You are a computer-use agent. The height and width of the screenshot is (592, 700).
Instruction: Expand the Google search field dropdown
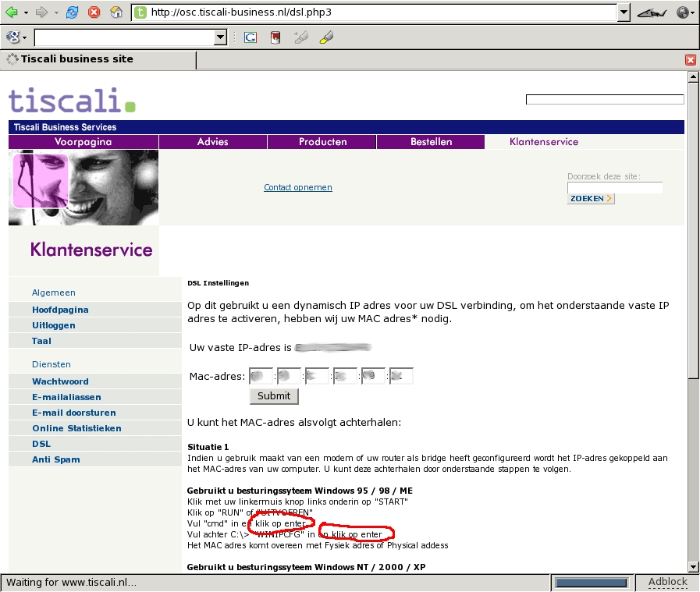[x=221, y=37]
